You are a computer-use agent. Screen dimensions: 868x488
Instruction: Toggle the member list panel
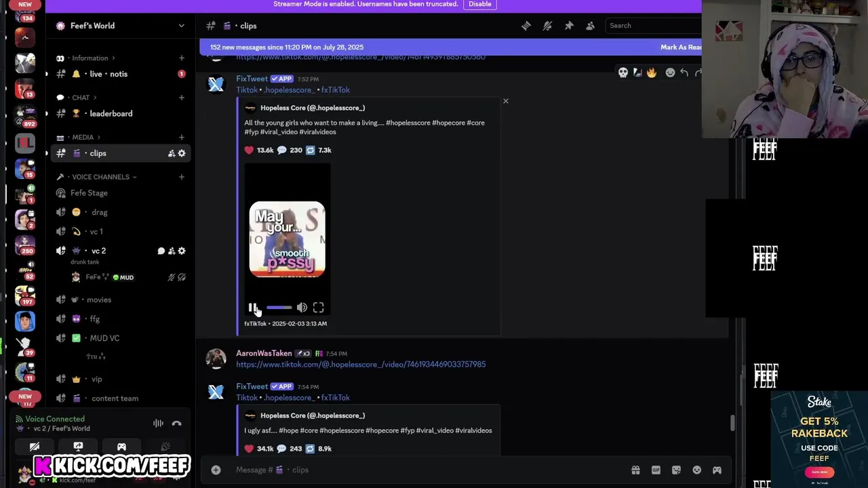click(590, 26)
